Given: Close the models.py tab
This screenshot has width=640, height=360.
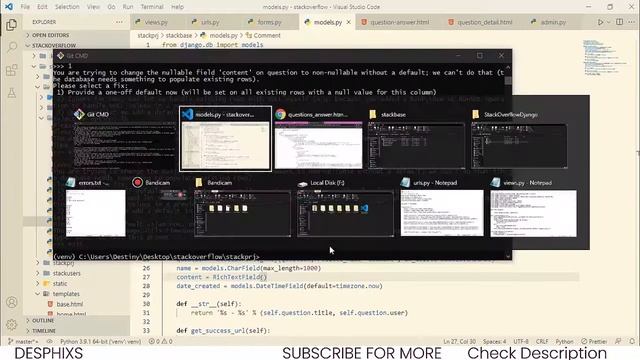Looking at the screenshot, I should click(349, 22).
